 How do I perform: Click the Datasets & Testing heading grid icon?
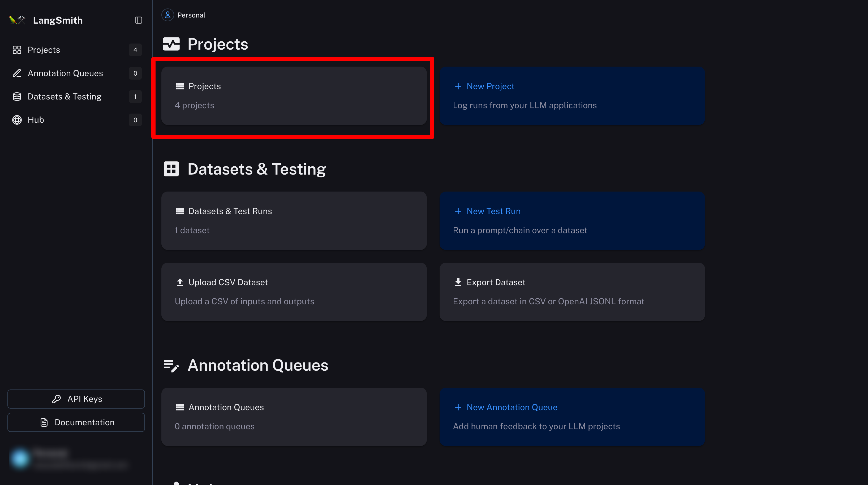click(x=171, y=169)
